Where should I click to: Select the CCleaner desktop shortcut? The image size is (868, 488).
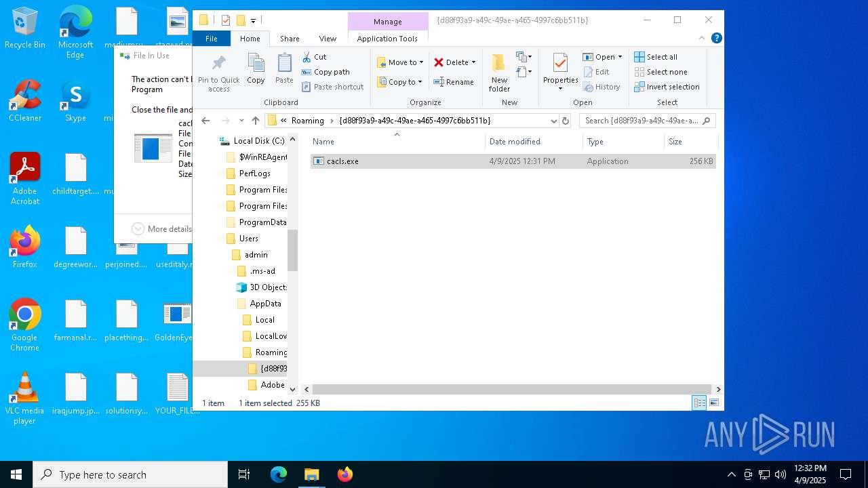[25, 101]
